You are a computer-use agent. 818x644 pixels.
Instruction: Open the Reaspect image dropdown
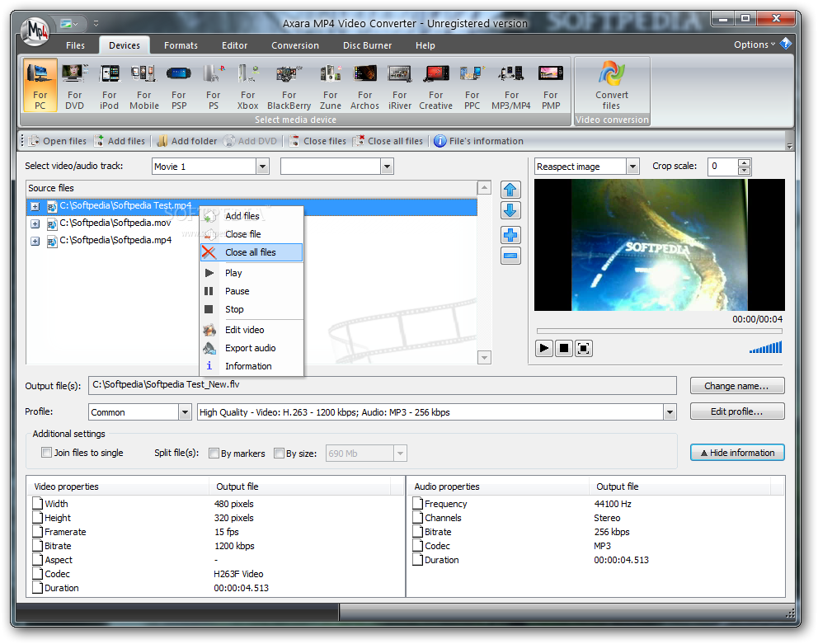pyautogui.click(x=632, y=167)
